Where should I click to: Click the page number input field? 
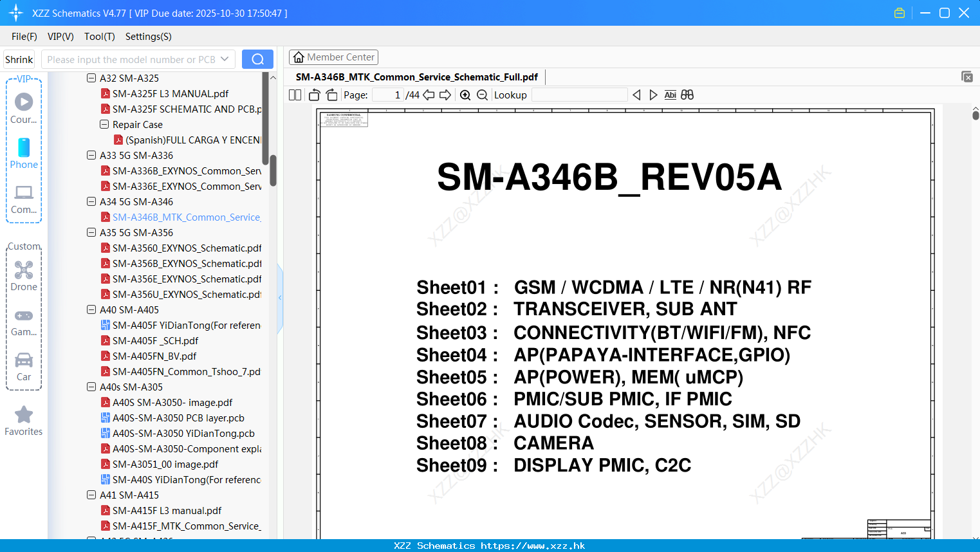tap(387, 95)
